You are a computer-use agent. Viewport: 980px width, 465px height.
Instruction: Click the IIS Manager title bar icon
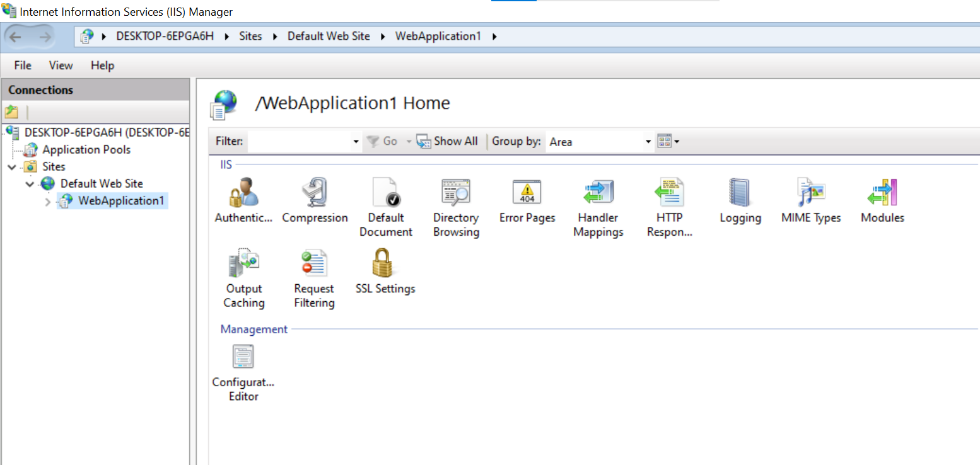[x=9, y=11]
